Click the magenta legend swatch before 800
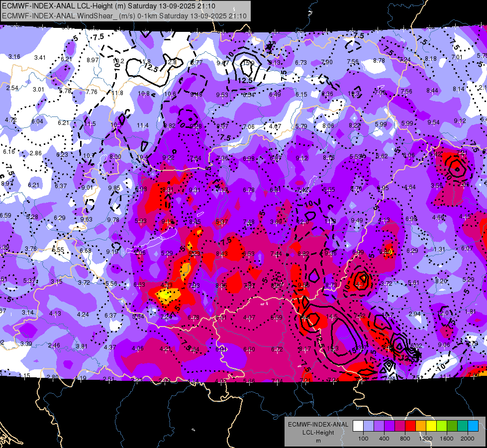 click(400, 426)
